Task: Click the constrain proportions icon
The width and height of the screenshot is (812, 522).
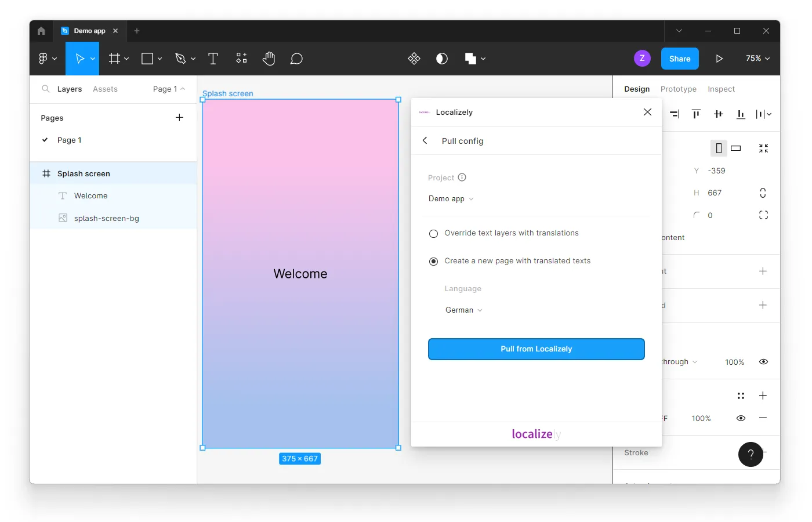Action: point(763,193)
